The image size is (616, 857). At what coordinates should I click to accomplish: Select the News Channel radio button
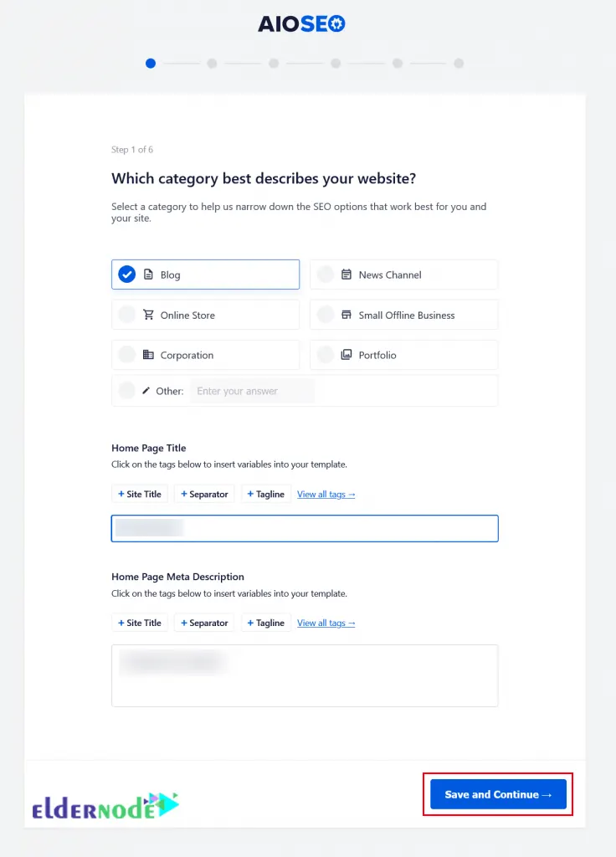pyautogui.click(x=326, y=274)
